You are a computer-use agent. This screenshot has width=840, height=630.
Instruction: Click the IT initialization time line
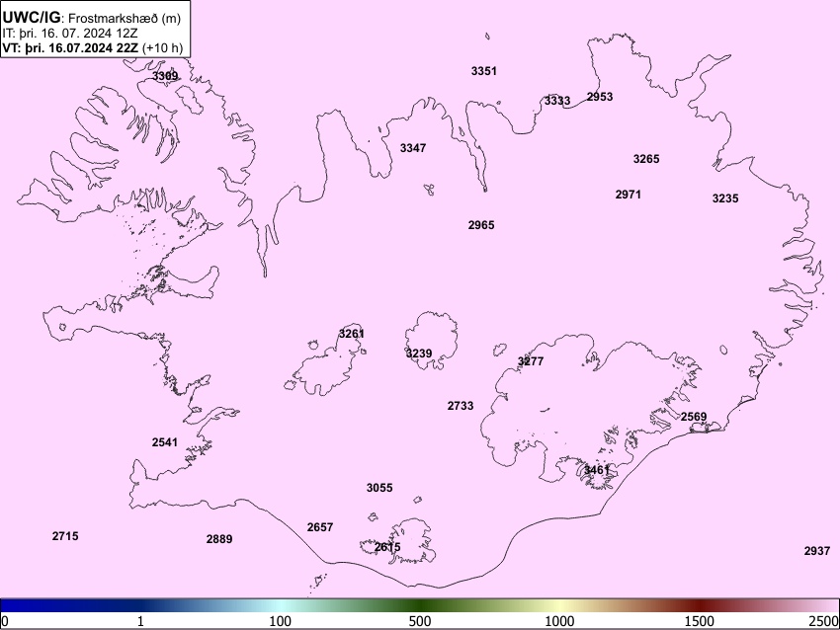click(70, 34)
